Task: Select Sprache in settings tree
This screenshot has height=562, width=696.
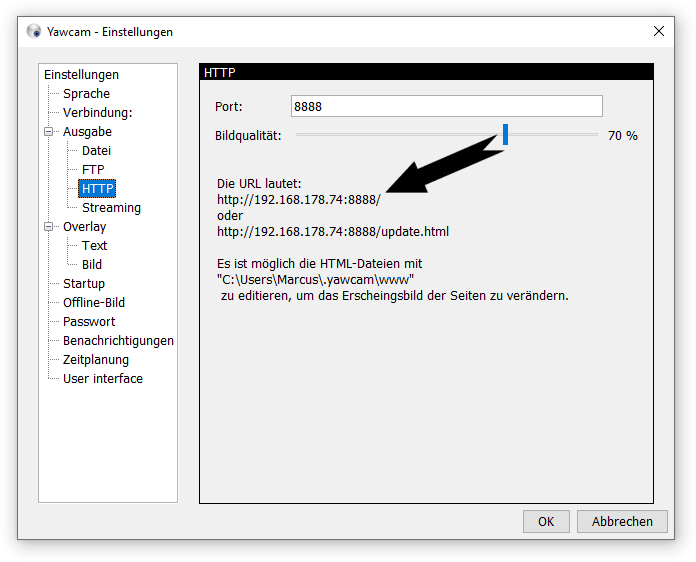Action: point(86,94)
